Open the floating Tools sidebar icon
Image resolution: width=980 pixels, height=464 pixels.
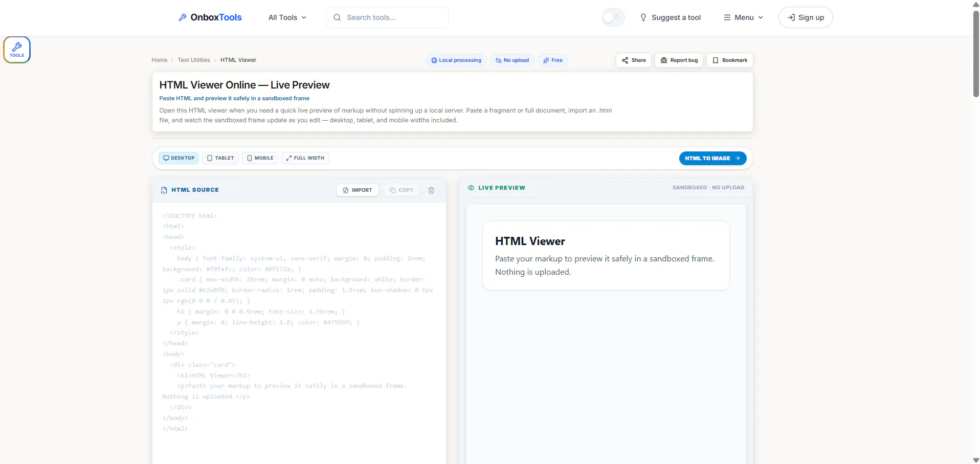17,50
